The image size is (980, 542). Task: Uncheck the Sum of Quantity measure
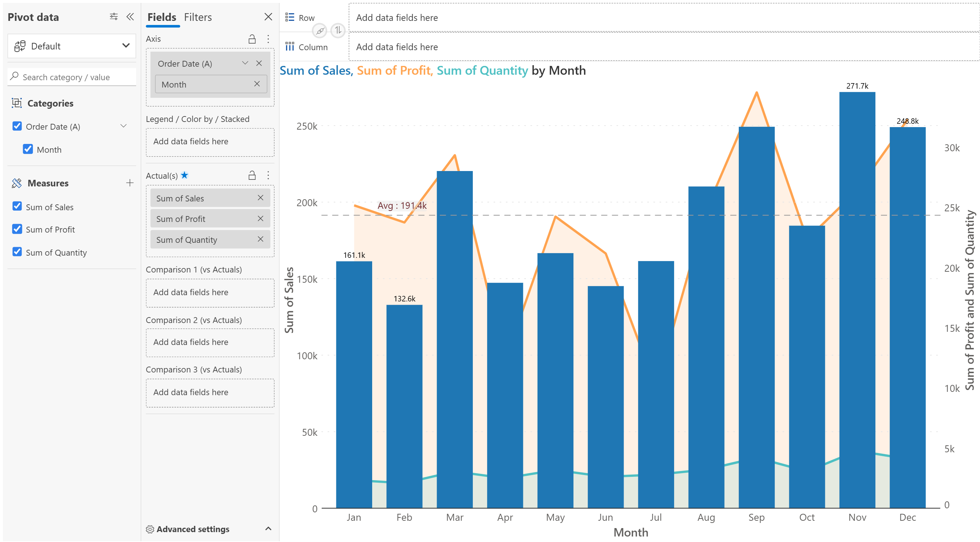(17, 252)
